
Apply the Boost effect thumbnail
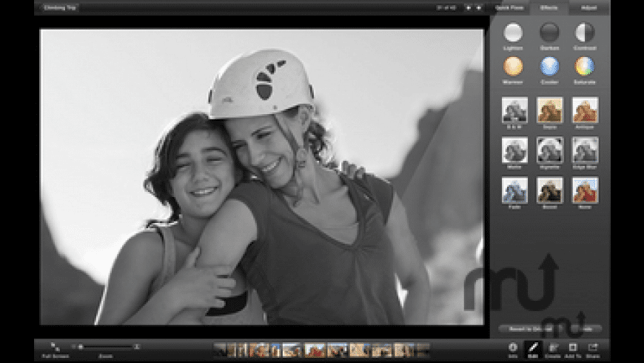pyautogui.click(x=549, y=190)
